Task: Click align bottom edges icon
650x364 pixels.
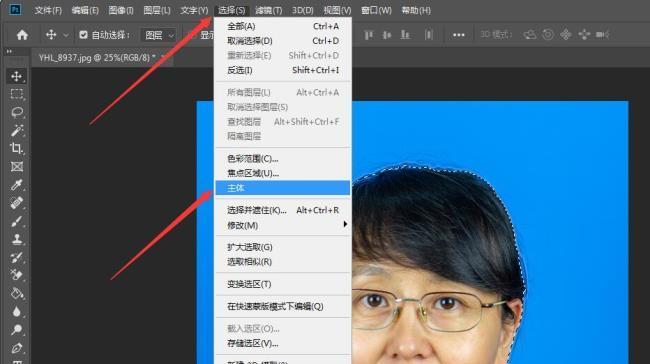Action: (x=405, y=35)
